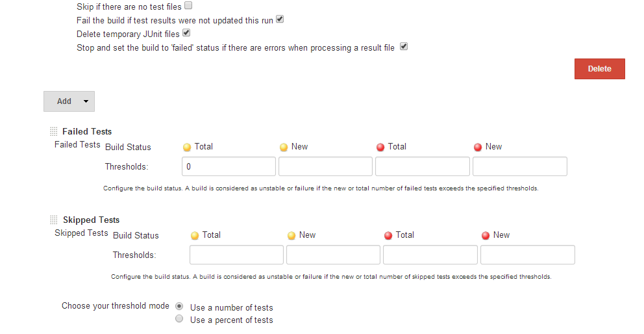Image resolution: width=644 pixels, height=334 pixels.
Task: Focus Failed Tests red New threshold field
Action: [x=519, y=166]
